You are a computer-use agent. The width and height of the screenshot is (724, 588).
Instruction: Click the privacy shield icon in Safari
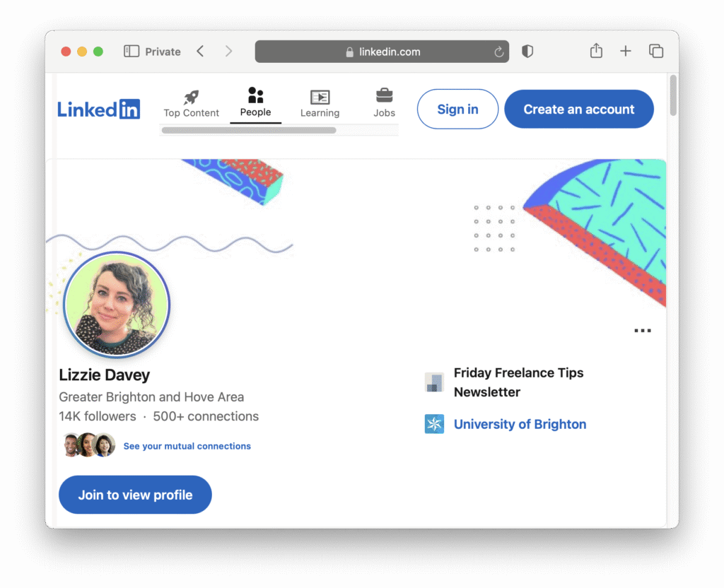527,51
